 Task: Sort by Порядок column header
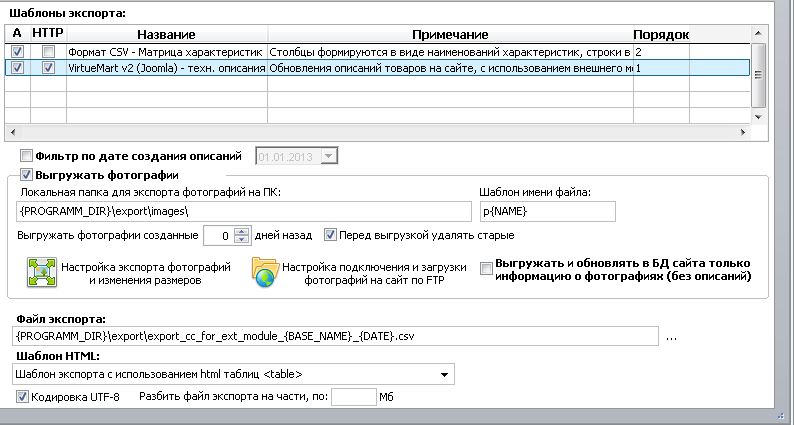point(661,34)
